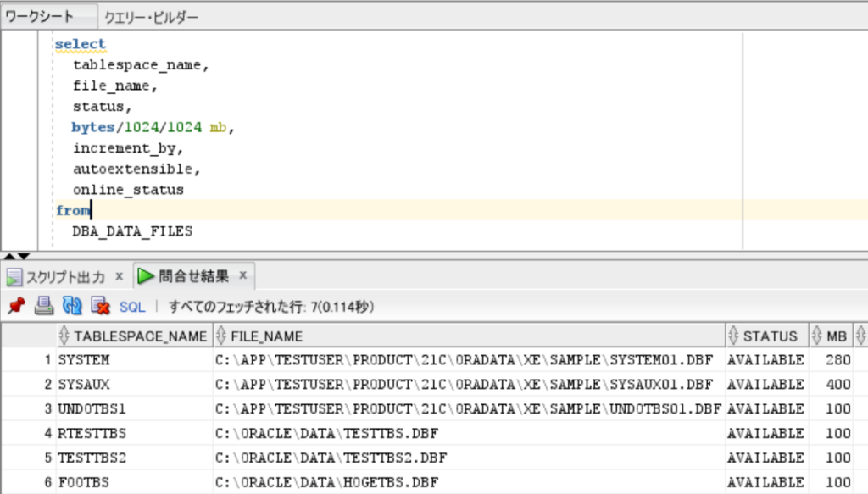Expand the editor using the down arrow on divider
Screen dimensions: 868x494
pos(24,256)
